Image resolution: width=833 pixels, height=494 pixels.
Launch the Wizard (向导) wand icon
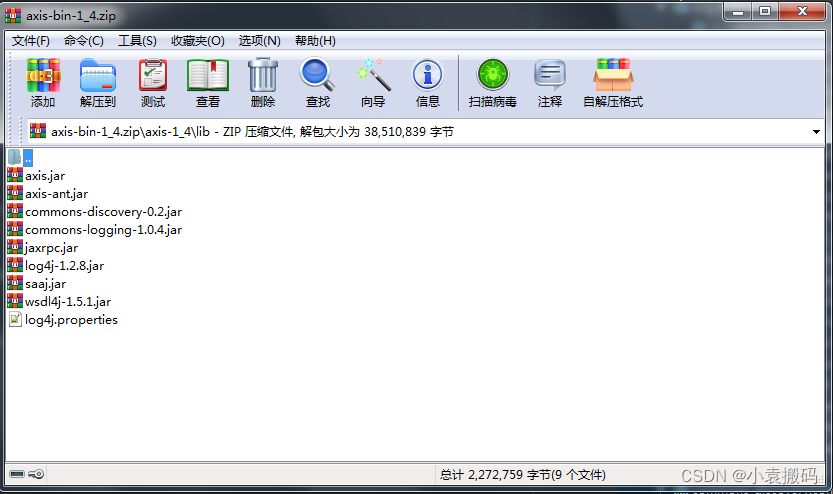[x=373, y=76]
